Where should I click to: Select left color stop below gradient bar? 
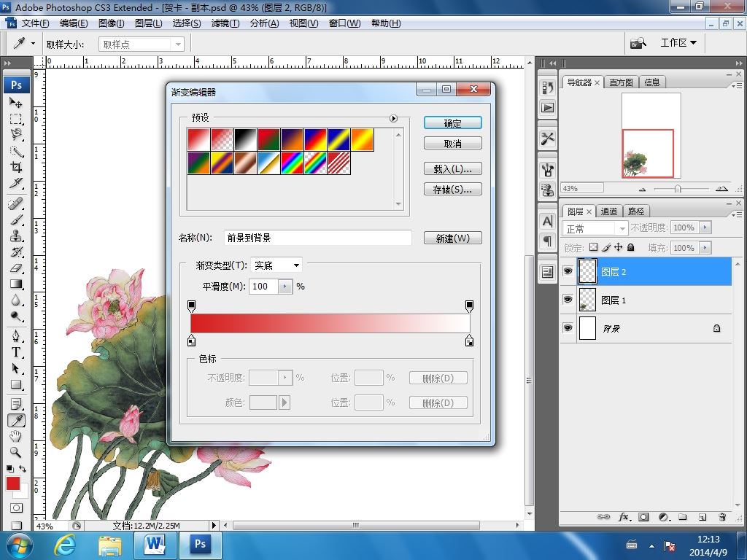pos(192,341)
